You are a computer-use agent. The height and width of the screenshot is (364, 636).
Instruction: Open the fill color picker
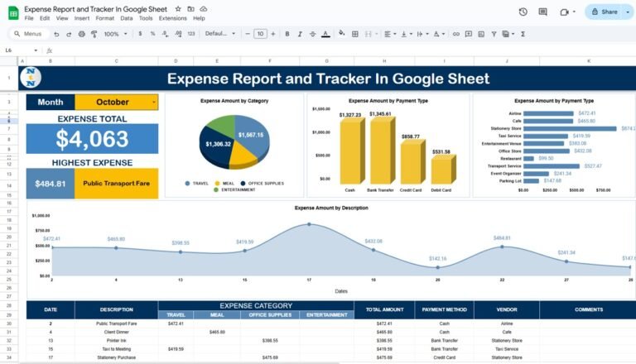[x=340, y=34]
